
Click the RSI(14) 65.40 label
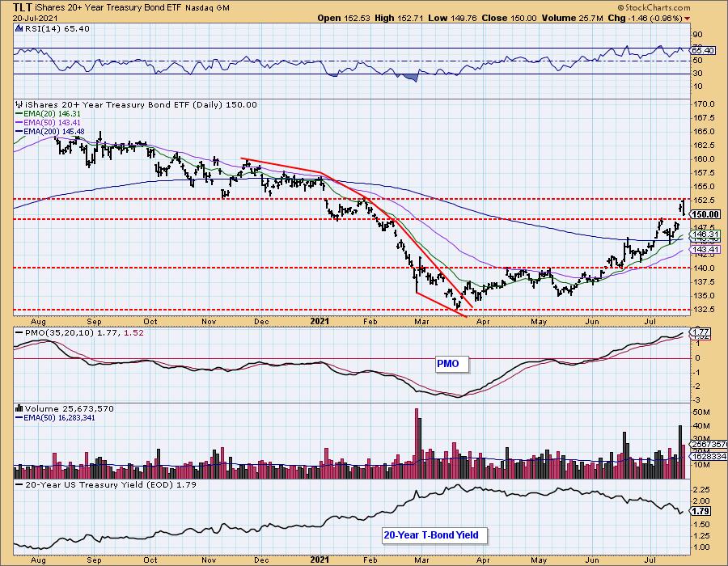click(x=57, y=29)
